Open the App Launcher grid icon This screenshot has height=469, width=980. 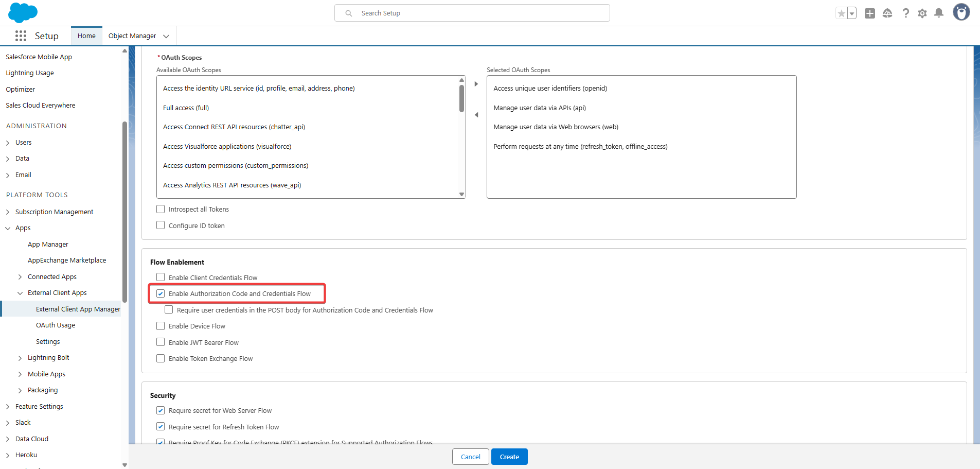(21, 36)
